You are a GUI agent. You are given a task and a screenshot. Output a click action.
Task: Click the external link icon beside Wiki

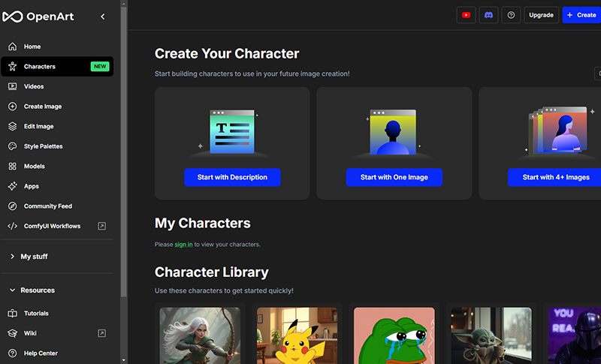[x=101, y=333]
